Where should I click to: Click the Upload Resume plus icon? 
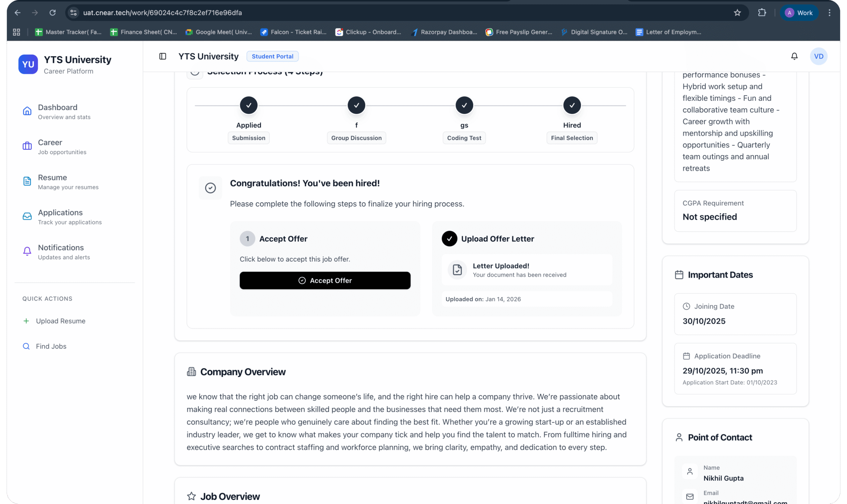(x=26, y=320)
